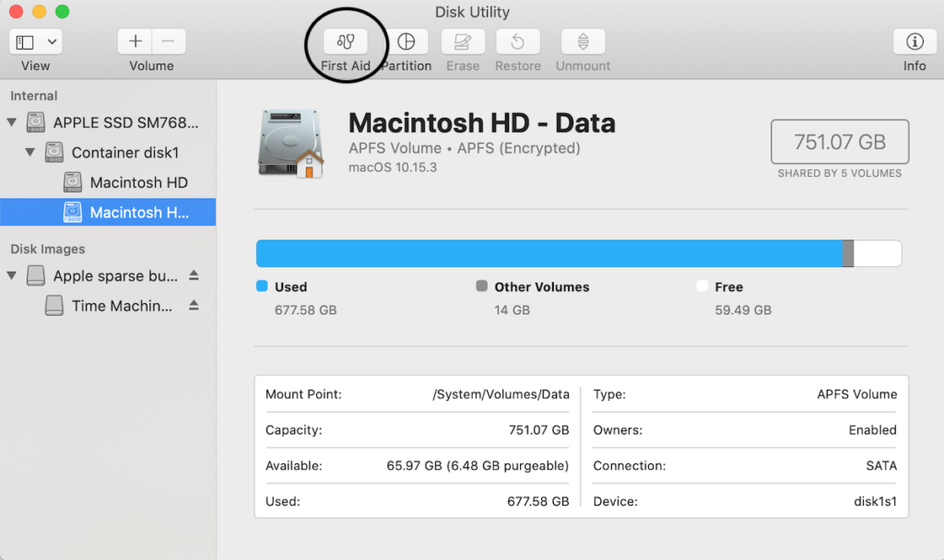Click the macOS 10.15.3 version text
Viewport: 944px width, 560px height.
393,168
